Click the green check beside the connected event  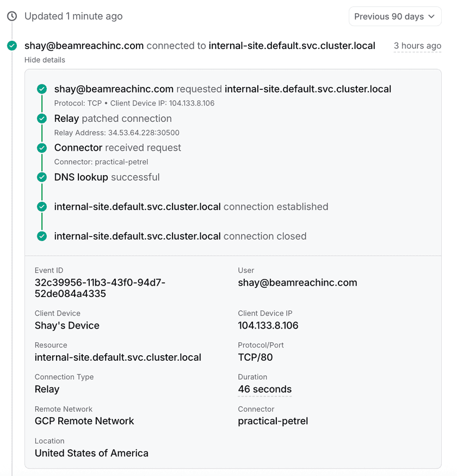click(x=12, y=46)
